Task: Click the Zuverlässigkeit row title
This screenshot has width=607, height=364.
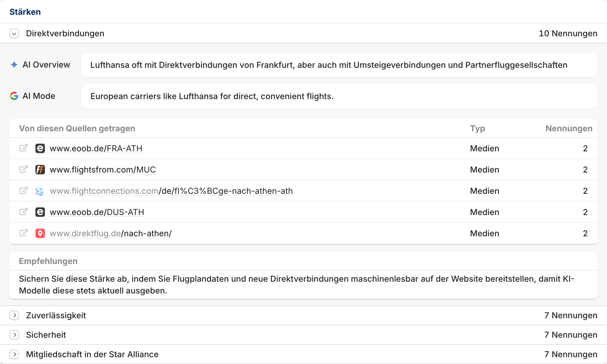Action: (56, 316)
